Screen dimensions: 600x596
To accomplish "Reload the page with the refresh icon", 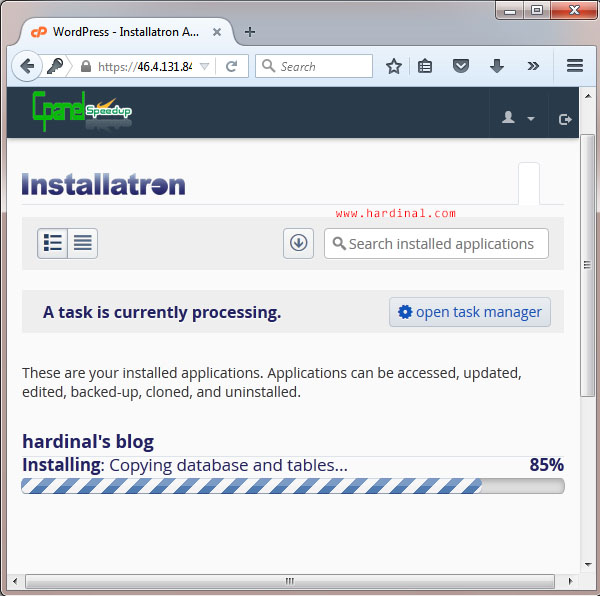I will tap(232, 67).
